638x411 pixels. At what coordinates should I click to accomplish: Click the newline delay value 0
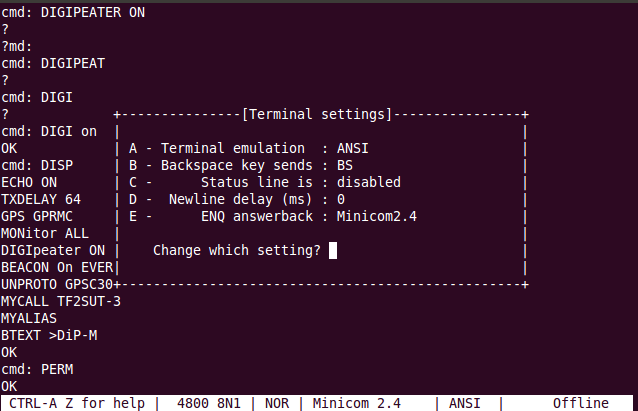(x=341, y=199)
